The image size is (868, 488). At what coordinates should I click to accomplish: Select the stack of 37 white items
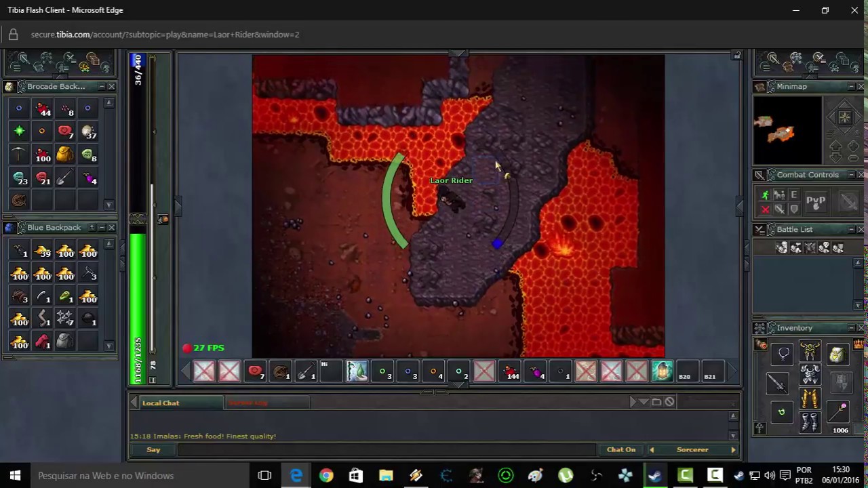87,131
